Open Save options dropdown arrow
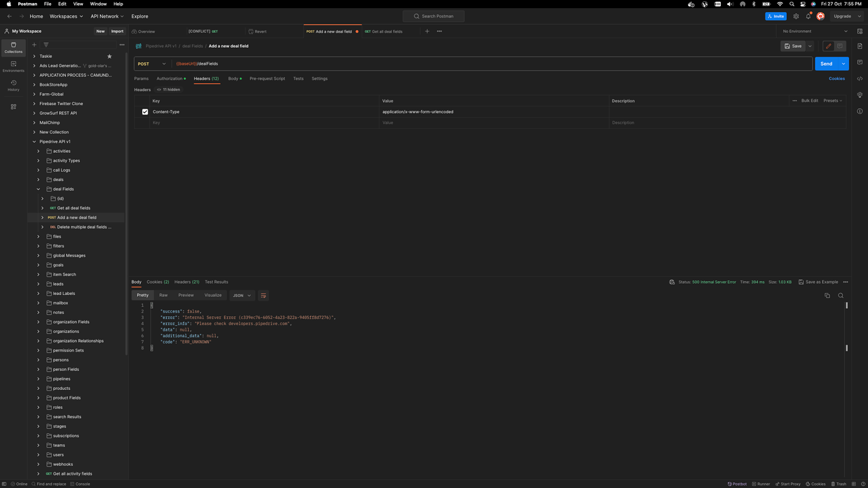The height and width of the screenshot is (488, 868). 810,46
